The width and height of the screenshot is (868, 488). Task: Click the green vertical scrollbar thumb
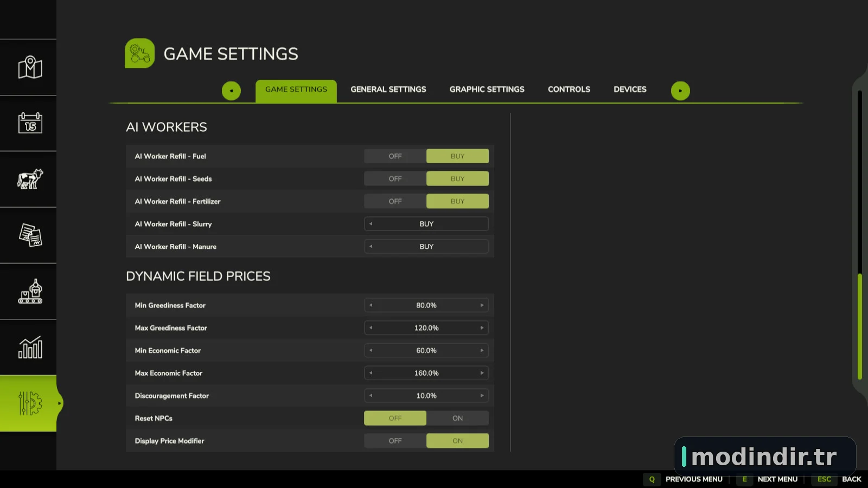click(x=860, y=326)
